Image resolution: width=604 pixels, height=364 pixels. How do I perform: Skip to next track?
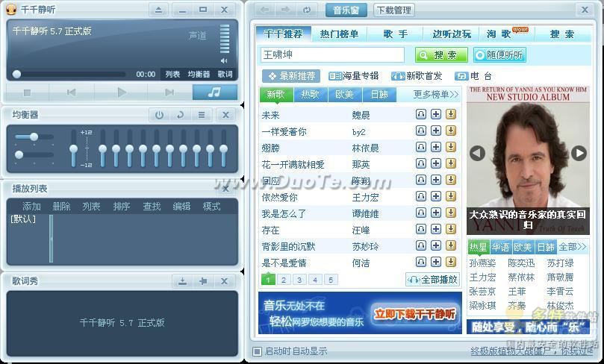coord(169,92)
